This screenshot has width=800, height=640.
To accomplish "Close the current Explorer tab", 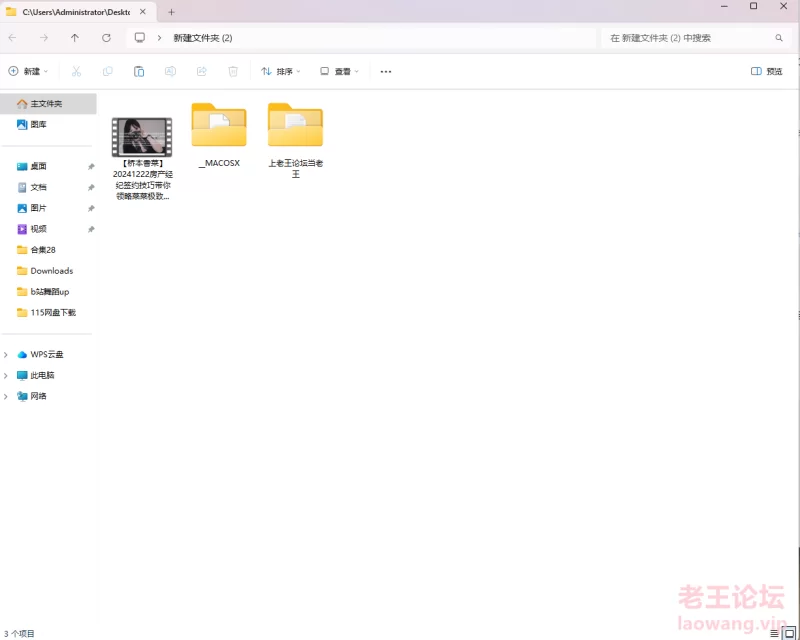I will click(x=143, y=11).
